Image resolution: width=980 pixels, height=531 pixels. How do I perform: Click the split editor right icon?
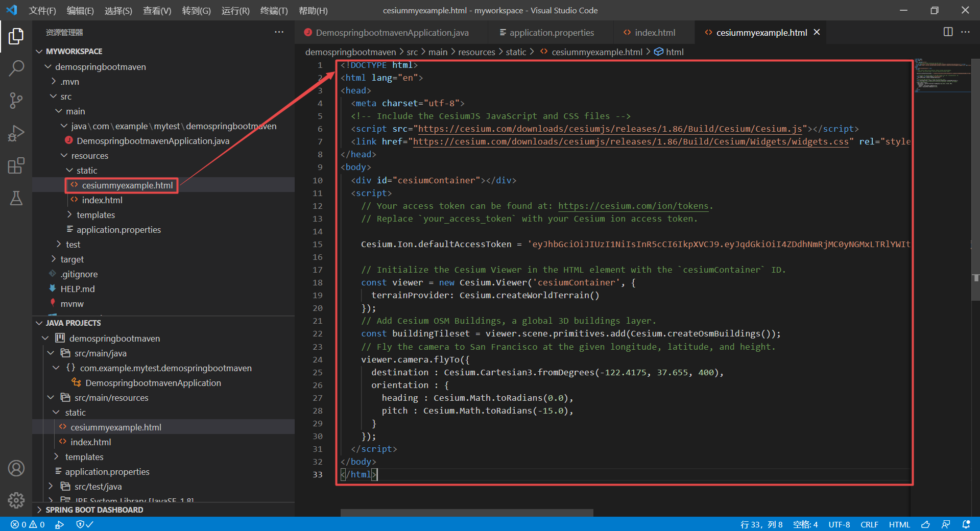tap(948, 32)
